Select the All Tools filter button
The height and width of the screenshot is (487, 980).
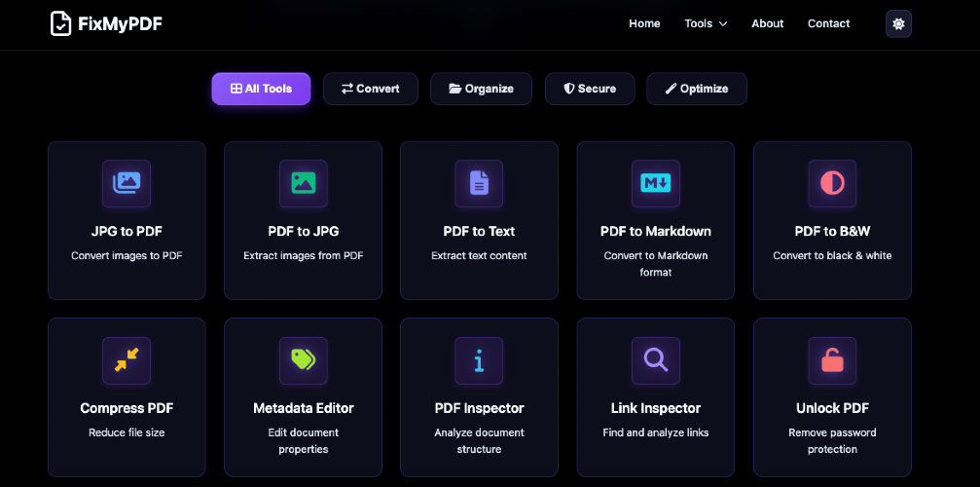pyautogui.click(x=261, y=89)
